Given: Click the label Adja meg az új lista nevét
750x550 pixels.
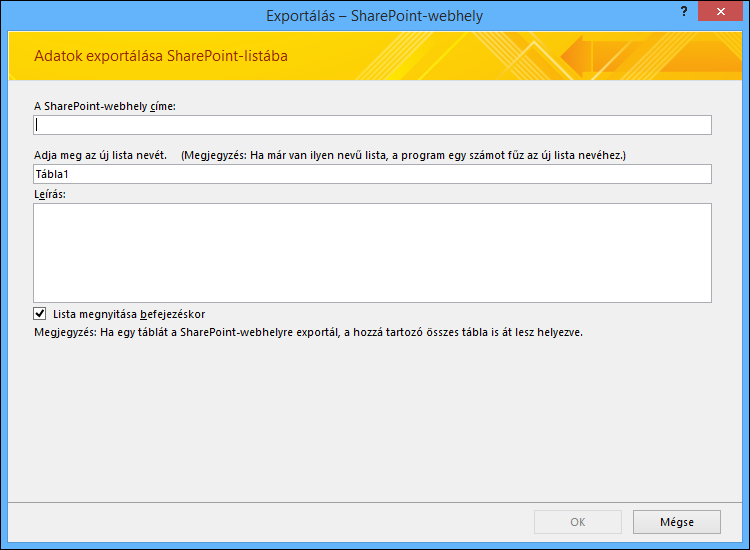Looking at the screenshot, I should click(x=100, y=155).
